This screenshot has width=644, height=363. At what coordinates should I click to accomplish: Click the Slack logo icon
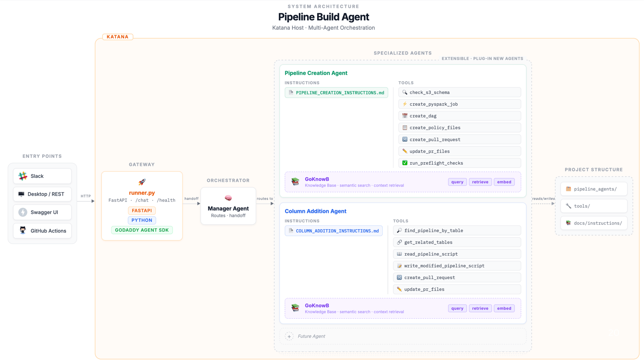23,176
